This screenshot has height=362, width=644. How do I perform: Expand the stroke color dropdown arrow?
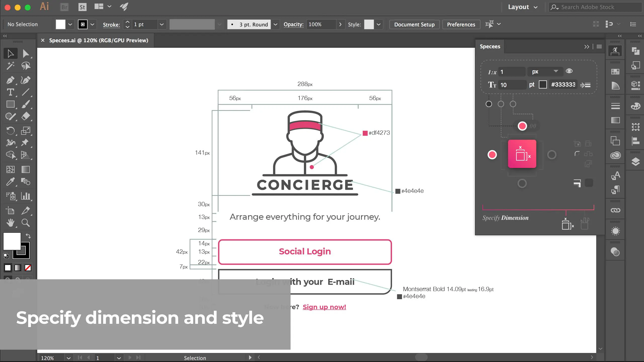[x=92, y=24]
